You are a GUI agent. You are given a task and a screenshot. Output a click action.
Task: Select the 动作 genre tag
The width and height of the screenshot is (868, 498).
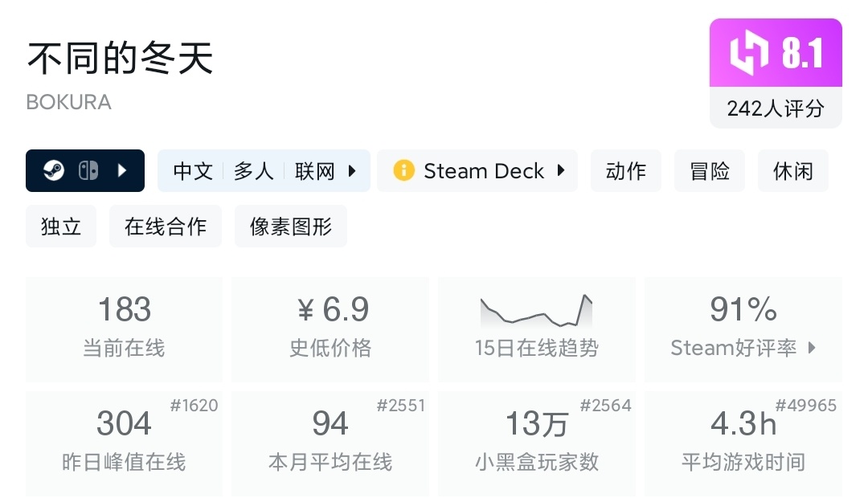(626, 171)
